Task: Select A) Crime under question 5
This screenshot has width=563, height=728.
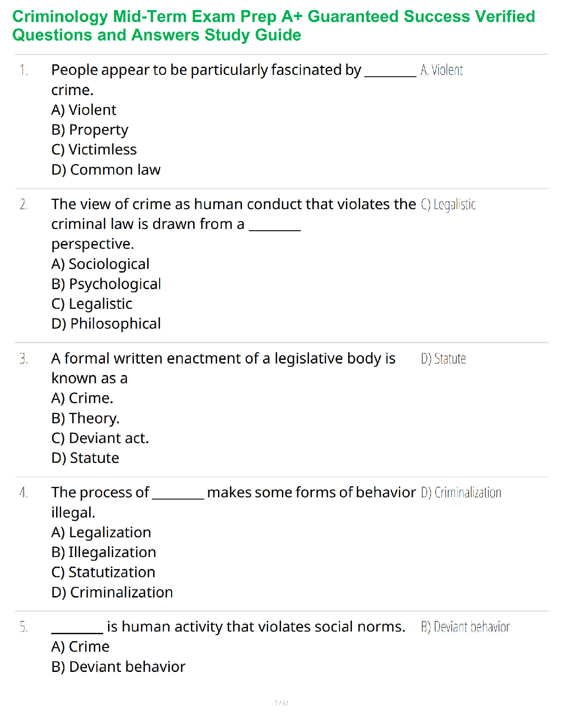Action: (80, 647)
